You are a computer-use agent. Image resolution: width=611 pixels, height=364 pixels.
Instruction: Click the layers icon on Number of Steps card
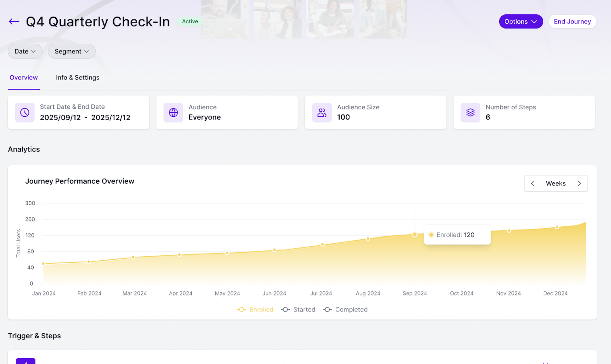(471, 112)
